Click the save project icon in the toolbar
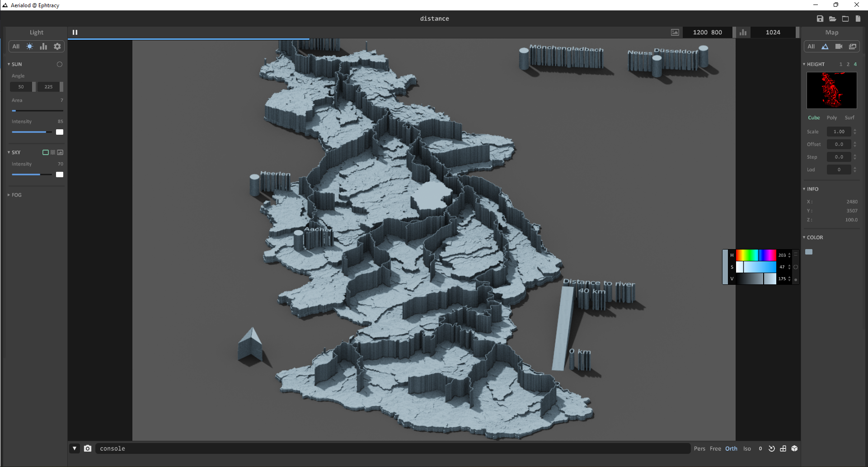868x467 pixels. coord(821,19)
